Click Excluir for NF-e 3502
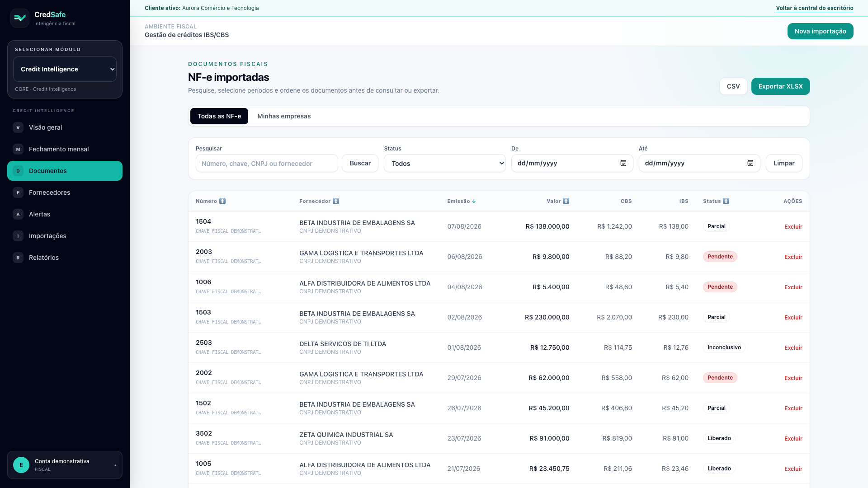868x488 pixels. tap(793, 439)
